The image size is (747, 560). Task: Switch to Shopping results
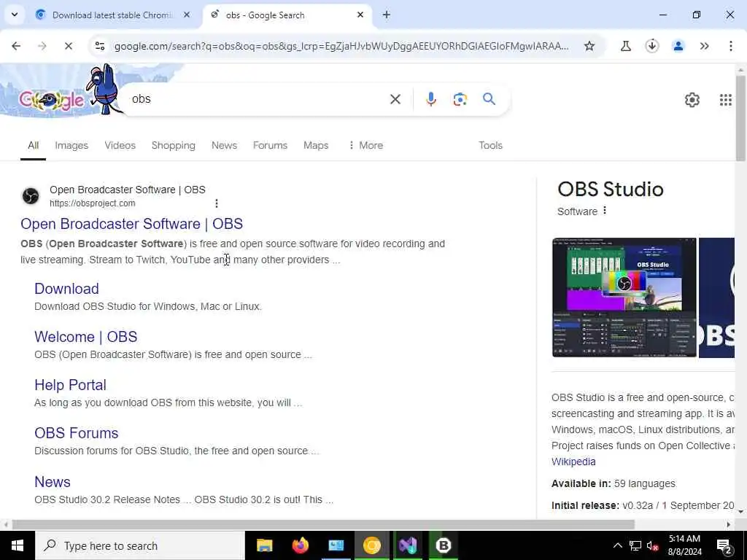(174, 145)
